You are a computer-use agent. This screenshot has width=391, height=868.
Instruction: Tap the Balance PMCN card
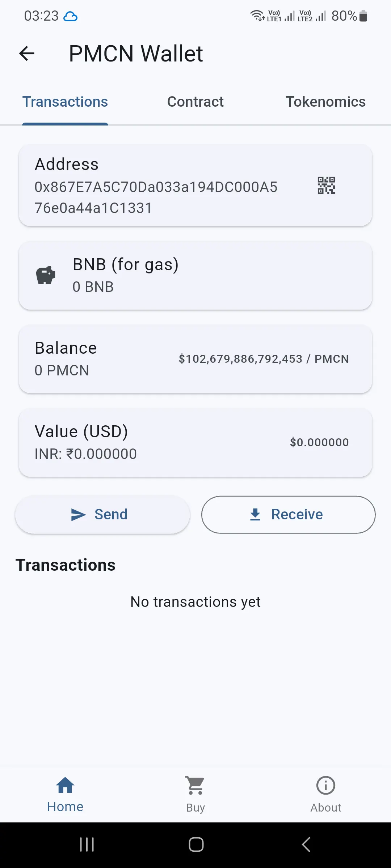[x=195, y=359]
